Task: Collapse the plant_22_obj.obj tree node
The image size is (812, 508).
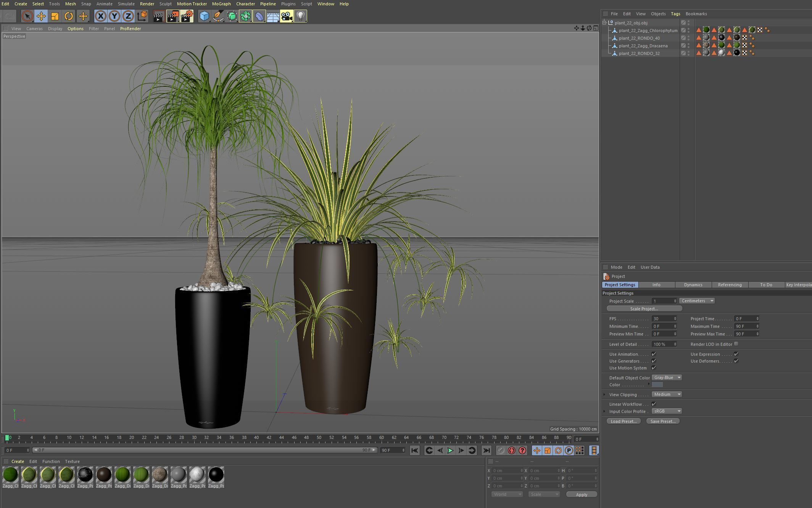Action: click(604, 23)
